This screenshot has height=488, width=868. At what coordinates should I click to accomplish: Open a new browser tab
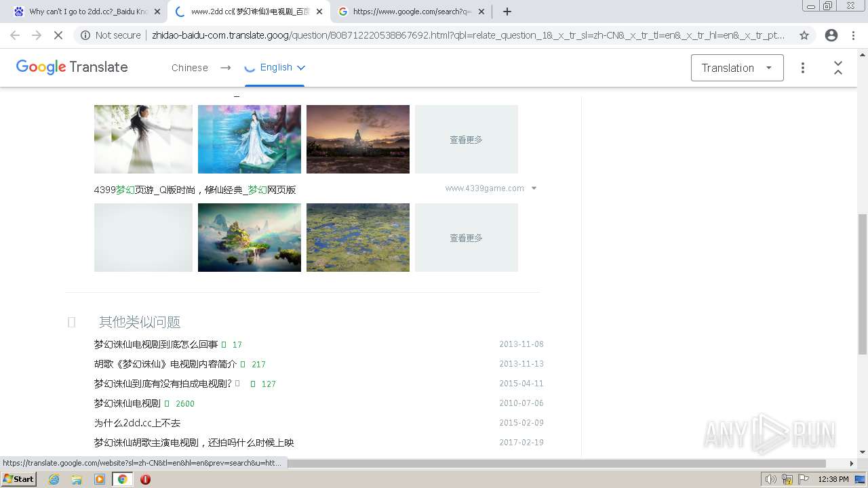[507, 12]
